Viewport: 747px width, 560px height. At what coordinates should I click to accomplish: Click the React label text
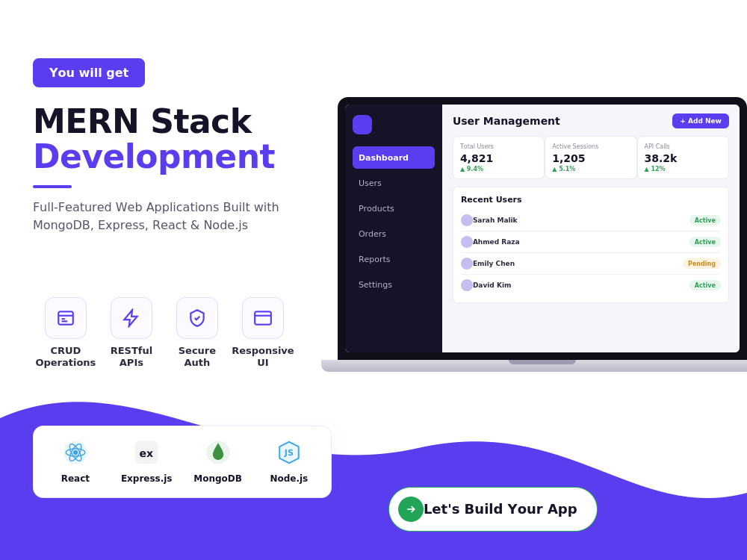pyautogui.click(x=75, y=479)
